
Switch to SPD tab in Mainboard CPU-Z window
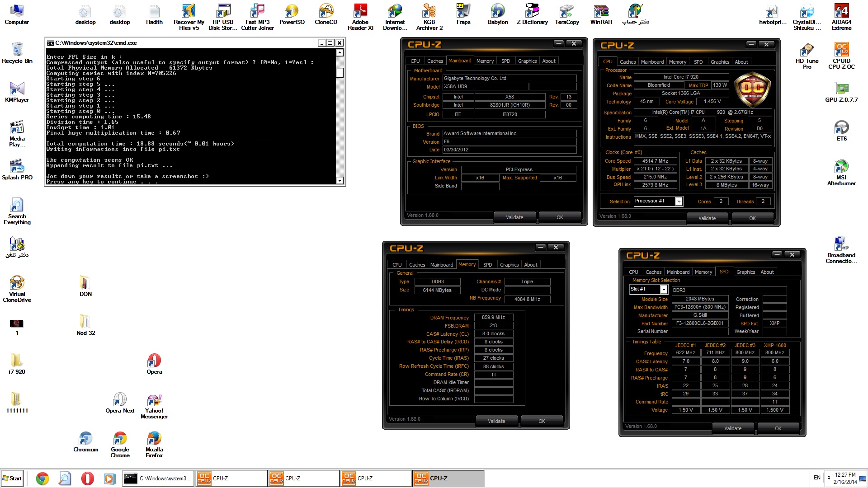coord(505,61)
